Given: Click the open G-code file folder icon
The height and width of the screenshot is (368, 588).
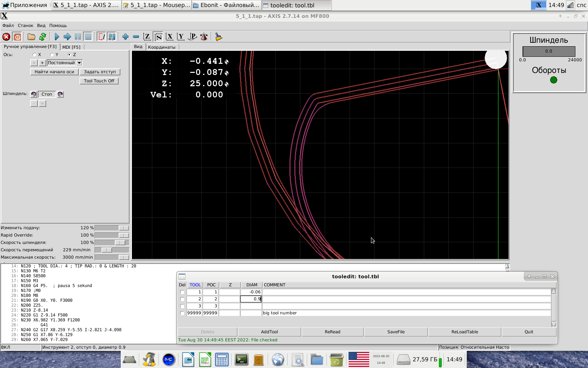Looking at the screenshot, I should pyautogui.click(x=31, y=37).
